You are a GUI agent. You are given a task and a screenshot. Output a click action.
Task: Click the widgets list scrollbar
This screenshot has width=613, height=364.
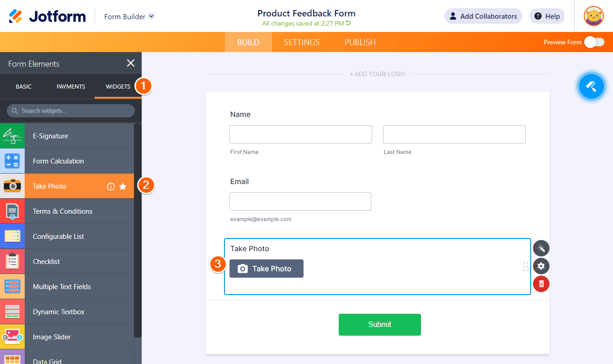[138, 228]
